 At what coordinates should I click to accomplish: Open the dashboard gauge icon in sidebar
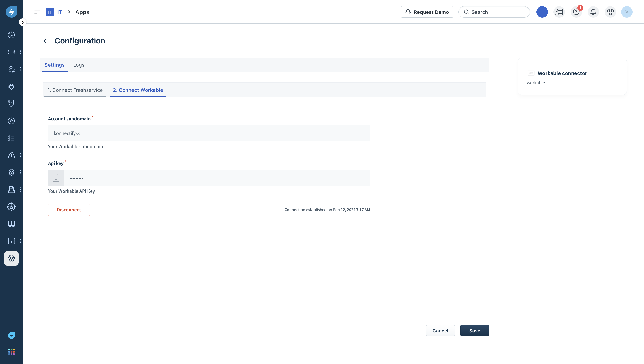coord(11,35)
